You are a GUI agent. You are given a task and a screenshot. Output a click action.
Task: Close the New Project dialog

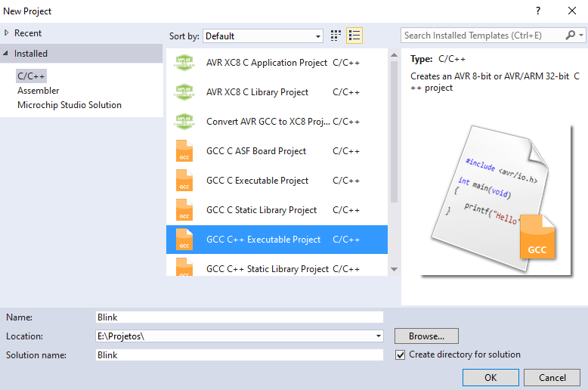pyautogui.click(x=572, y=11)
